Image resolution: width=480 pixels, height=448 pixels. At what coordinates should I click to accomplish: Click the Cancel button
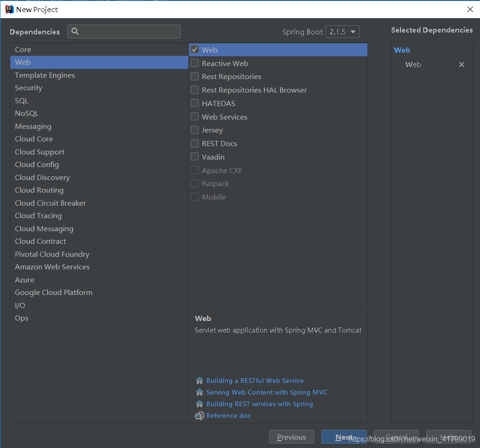point(396,437)
